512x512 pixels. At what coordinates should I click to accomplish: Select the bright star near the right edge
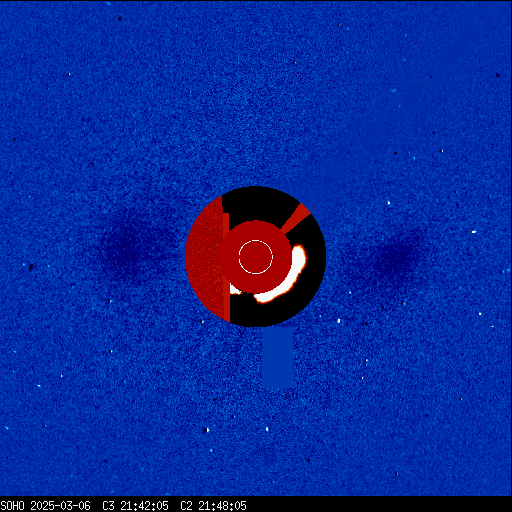coord(474,231)
